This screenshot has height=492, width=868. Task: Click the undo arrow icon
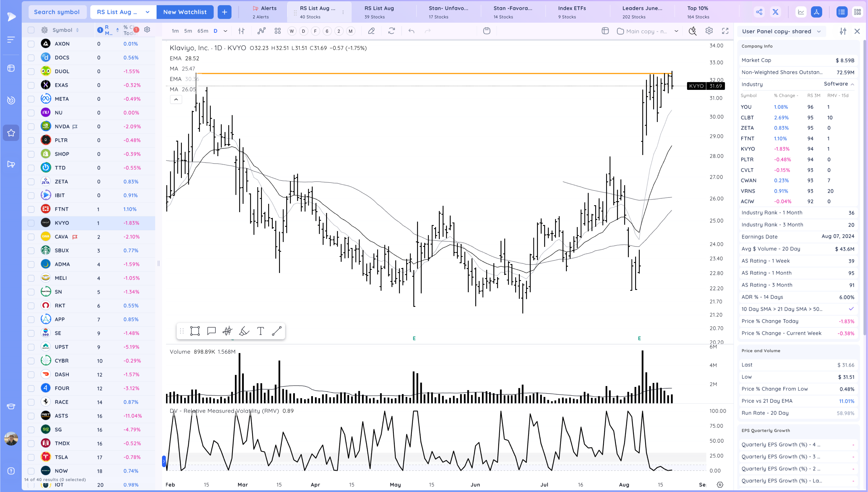pos(411,31)
